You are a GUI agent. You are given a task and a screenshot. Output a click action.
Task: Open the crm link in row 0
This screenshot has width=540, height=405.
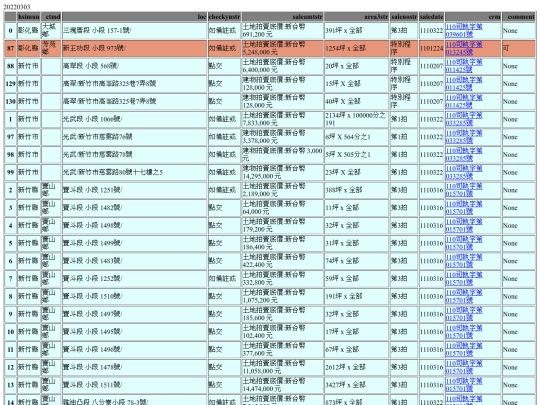pyautogui.click(x=464, y=31)
